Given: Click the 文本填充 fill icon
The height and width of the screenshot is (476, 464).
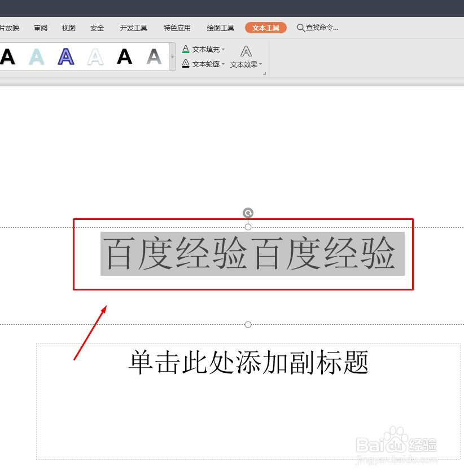Looking at the screenshot, I should [186, 49].
